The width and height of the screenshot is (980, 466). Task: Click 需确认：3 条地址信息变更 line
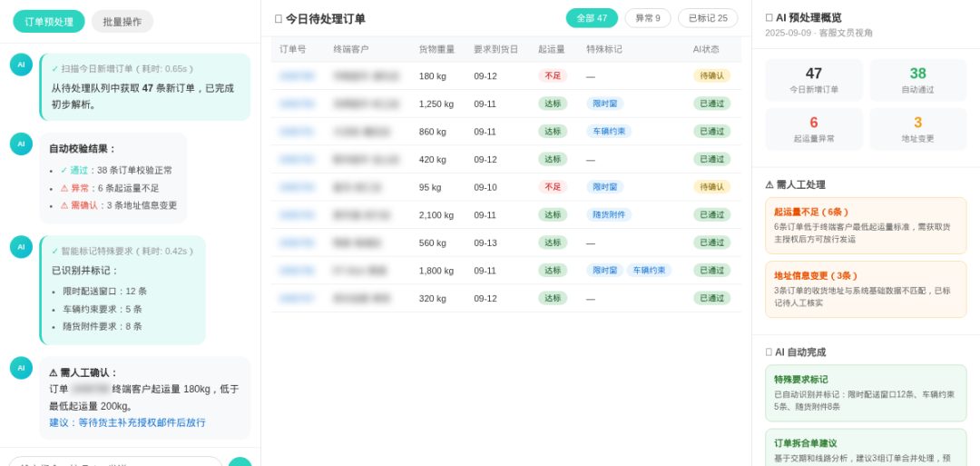(x=119, y=205)
